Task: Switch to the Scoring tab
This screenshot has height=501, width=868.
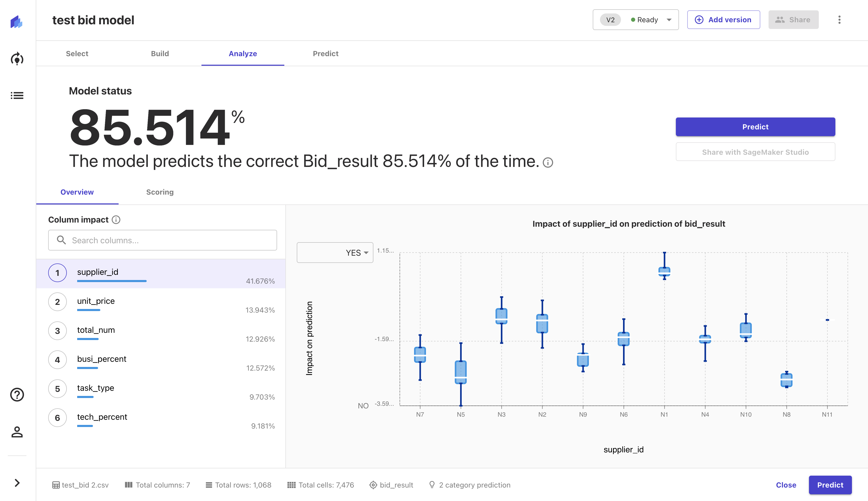Action: click(x=160, y=192)
